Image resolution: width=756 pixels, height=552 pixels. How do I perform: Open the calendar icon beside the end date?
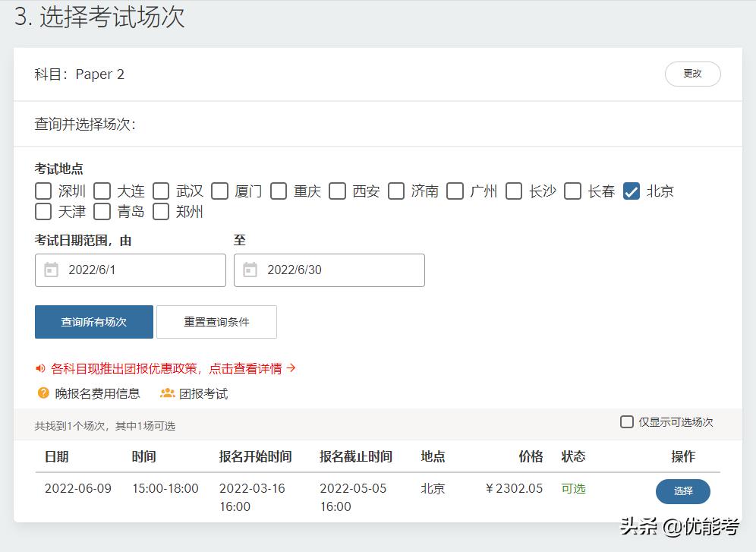pyautogui.click(x=247, y=270)
